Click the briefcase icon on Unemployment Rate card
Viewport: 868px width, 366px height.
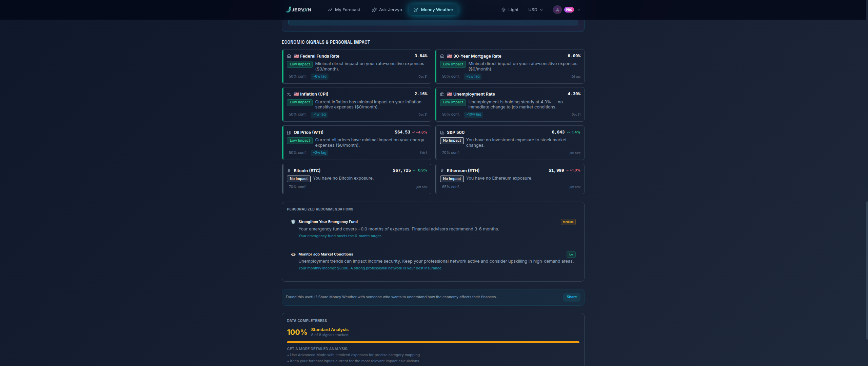[x=442, y=94]
